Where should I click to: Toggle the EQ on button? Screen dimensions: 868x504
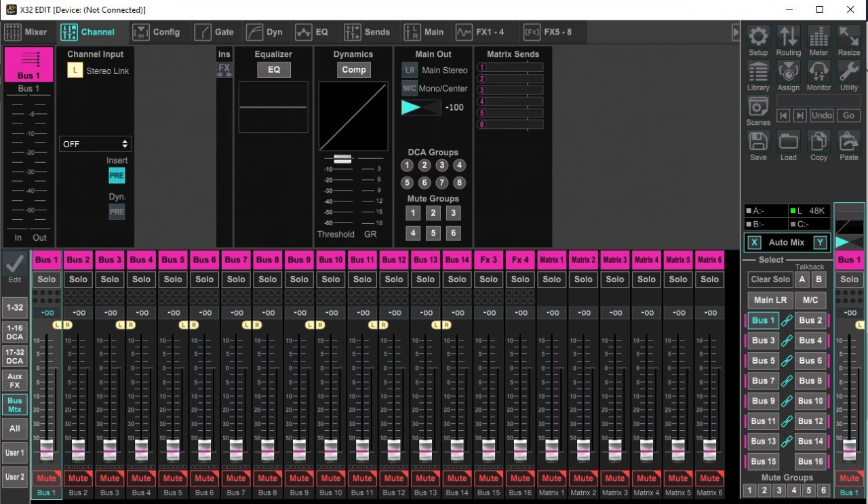click(x=274, y=70)
